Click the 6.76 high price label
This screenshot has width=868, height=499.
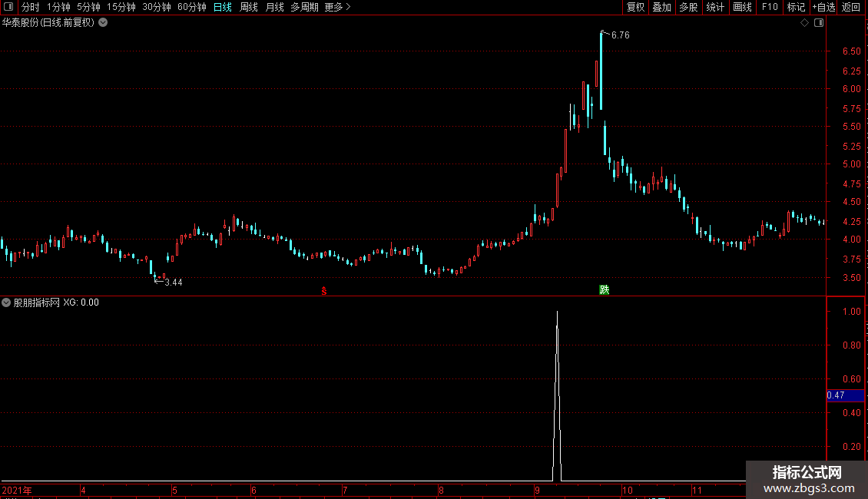[620, 35]
